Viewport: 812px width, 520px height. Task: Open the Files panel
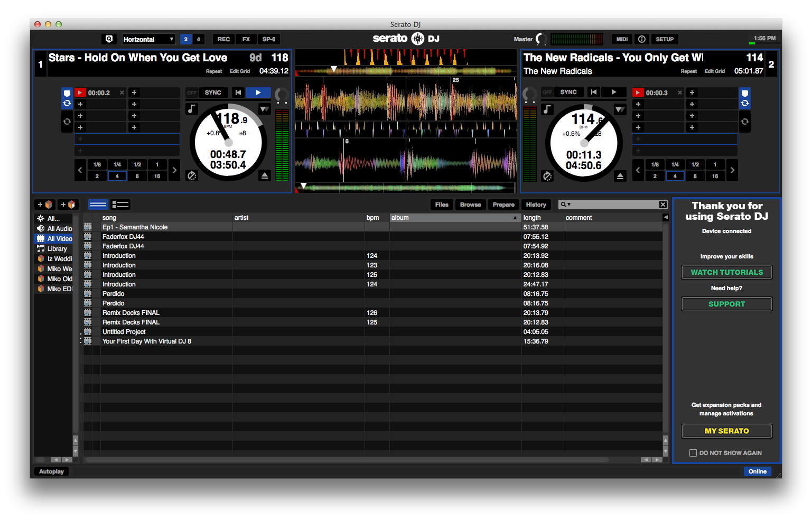pyautogui.click(x=442, y=205)
